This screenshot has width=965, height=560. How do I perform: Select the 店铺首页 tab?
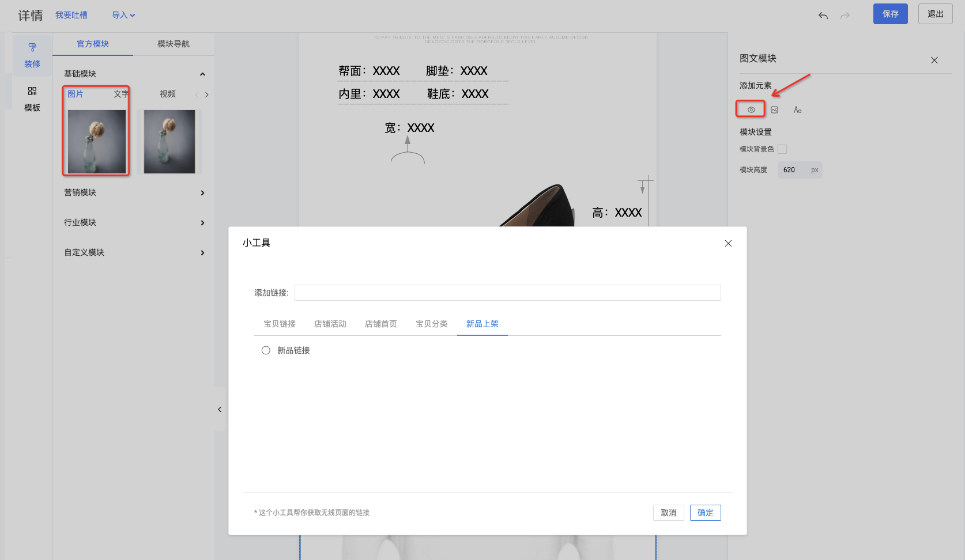(x=381, y=324)
